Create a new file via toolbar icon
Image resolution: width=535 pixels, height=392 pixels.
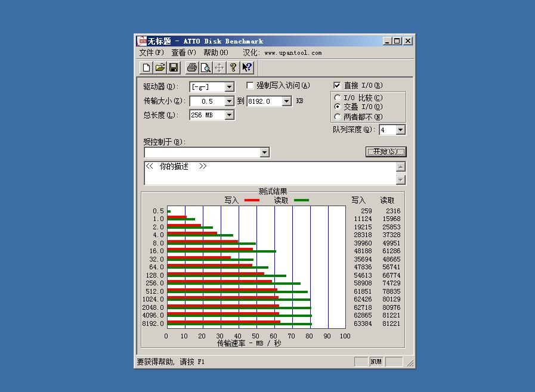point(146,67)
